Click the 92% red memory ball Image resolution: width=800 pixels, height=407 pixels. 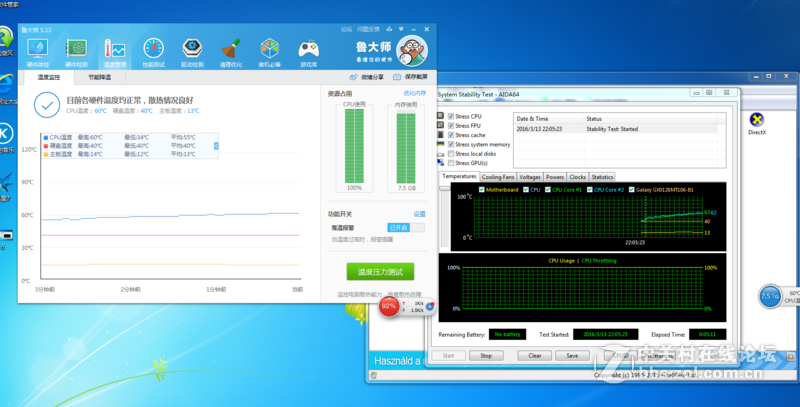pyautogui.click(x=389, y=306)
